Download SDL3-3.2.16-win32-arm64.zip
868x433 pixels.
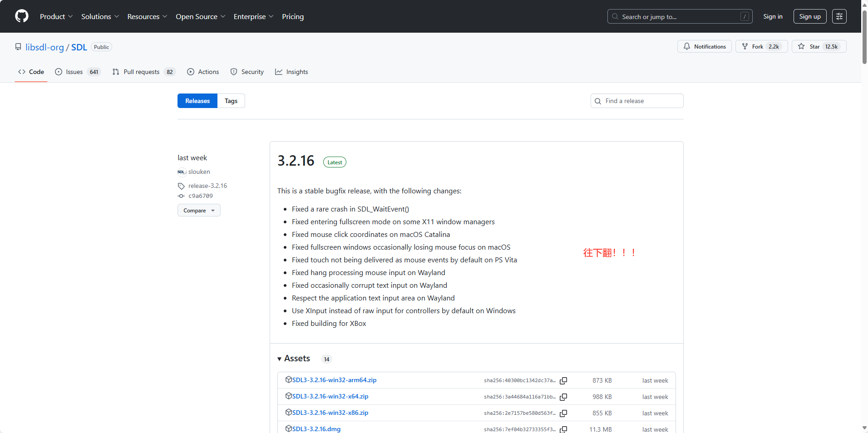tap(334, 380)
